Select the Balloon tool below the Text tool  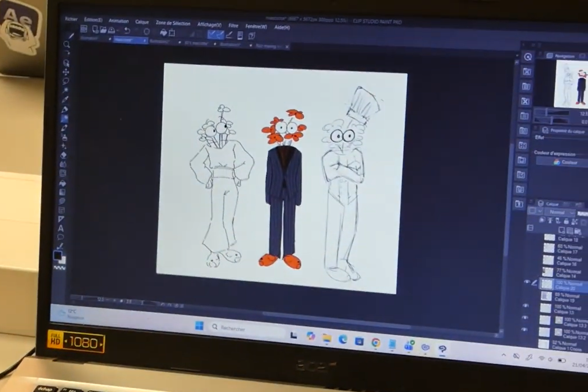coord(60,237)
